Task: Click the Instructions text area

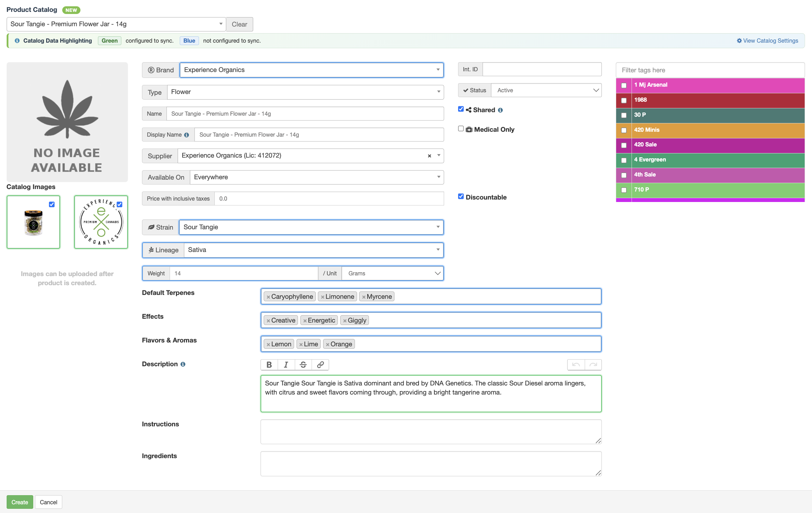Action: pyautogui.click(x=431, y=432)
